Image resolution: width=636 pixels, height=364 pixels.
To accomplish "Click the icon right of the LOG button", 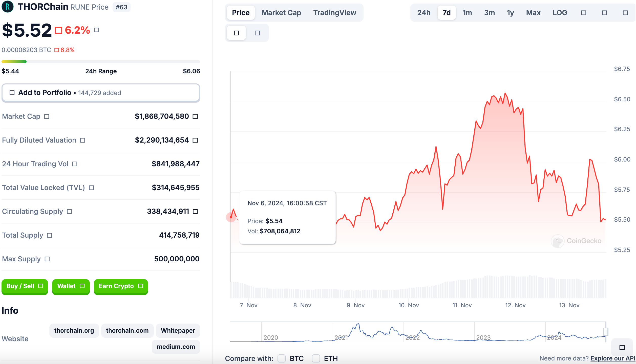I will coord(584,13).
